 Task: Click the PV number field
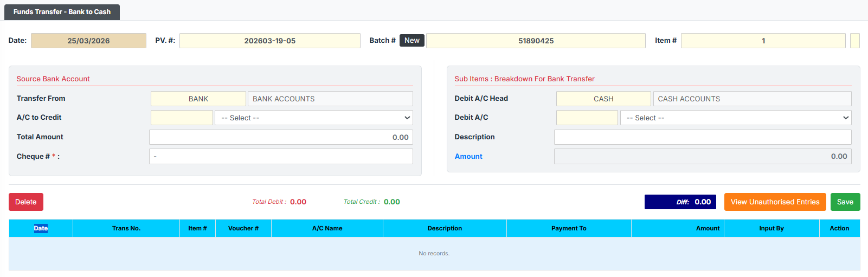(269, 41)
